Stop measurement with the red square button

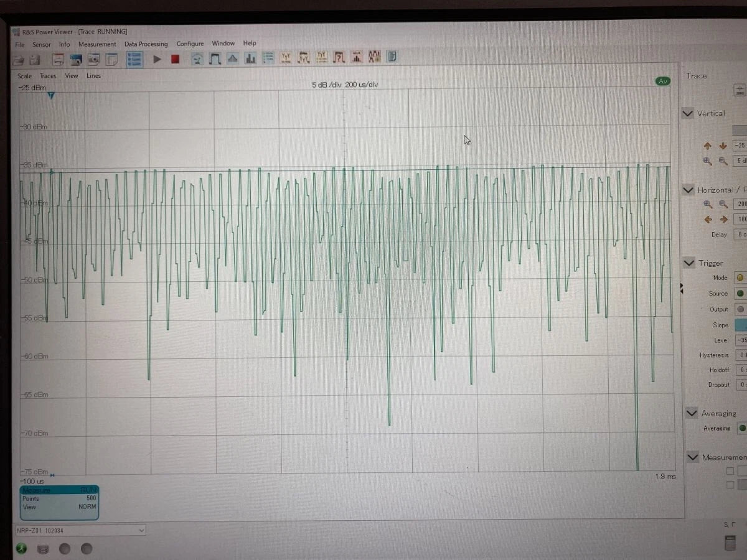coord(175,59)
